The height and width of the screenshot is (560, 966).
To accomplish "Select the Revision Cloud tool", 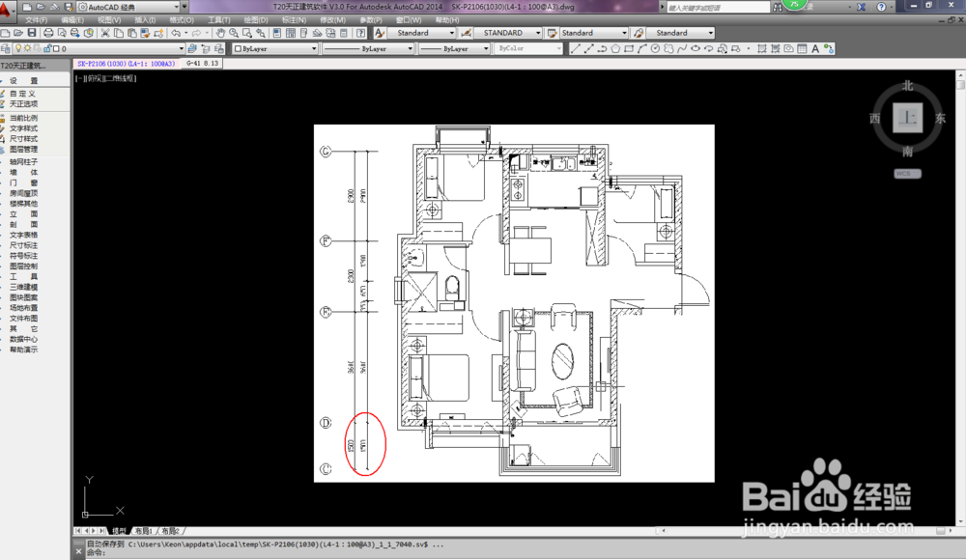I will click(669, 48).
